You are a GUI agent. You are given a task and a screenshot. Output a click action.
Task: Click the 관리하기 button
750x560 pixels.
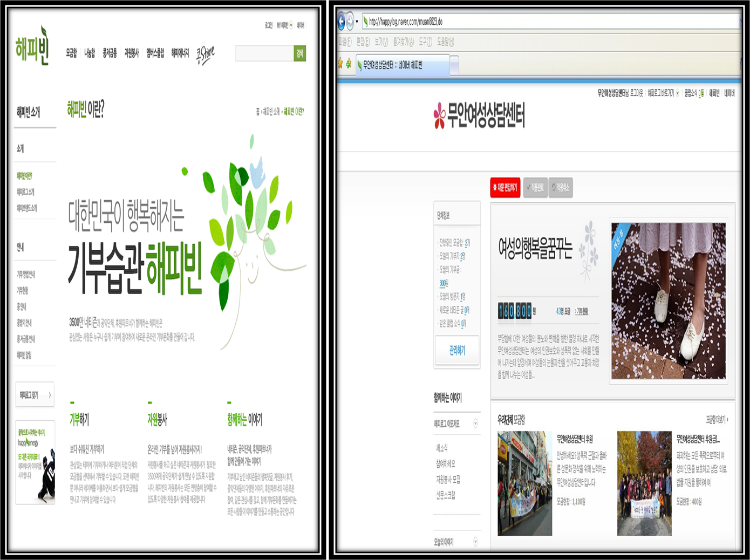click(x=457, y=350)
